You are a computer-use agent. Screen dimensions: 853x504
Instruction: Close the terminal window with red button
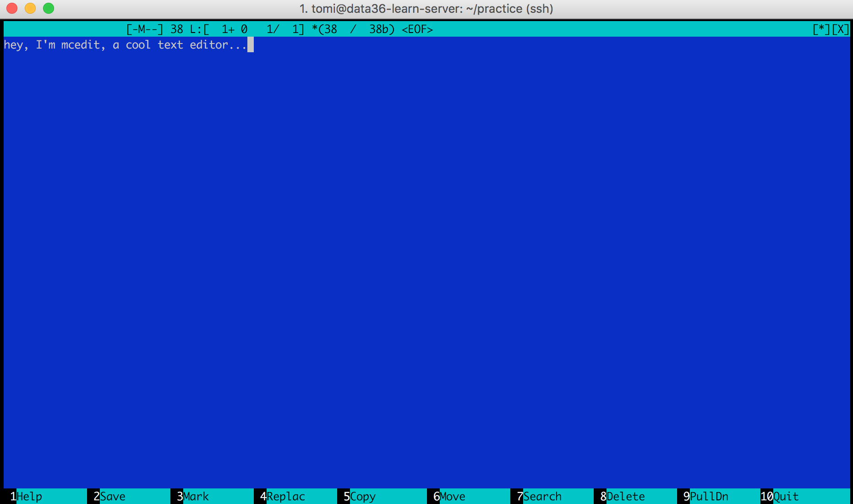pos(12,8)
